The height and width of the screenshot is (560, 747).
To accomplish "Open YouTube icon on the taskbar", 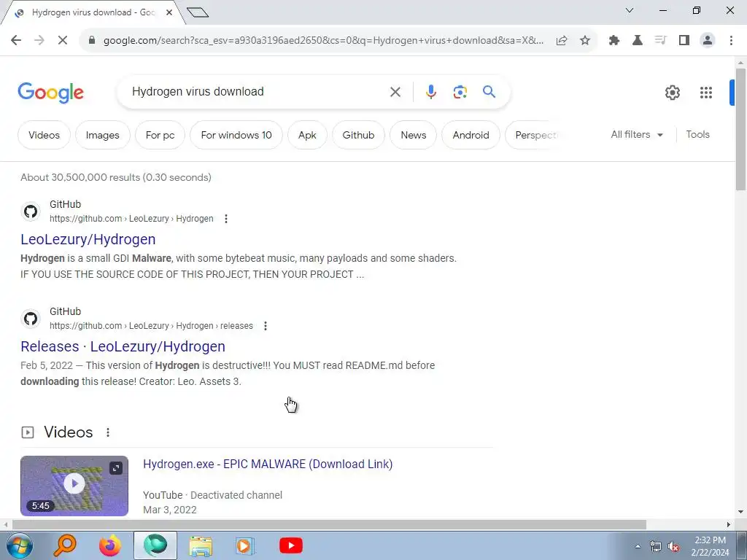I will pyautogui.click(x=290, y=545).
